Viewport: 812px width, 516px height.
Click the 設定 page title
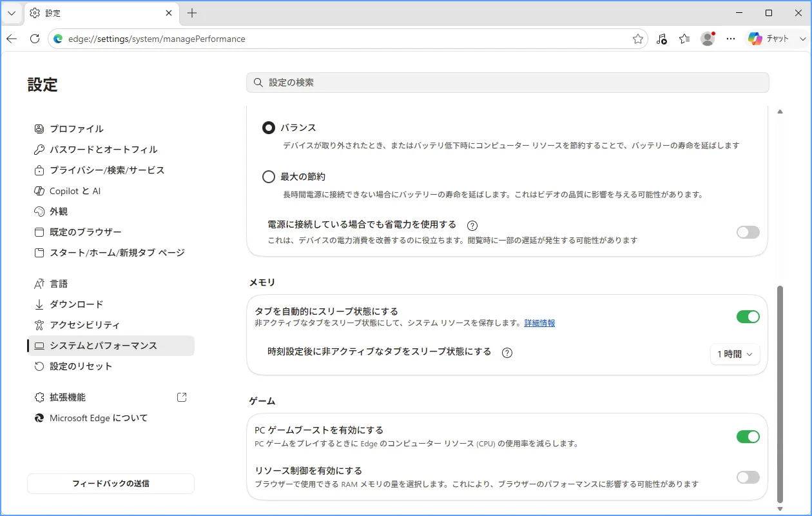point(43,84)
